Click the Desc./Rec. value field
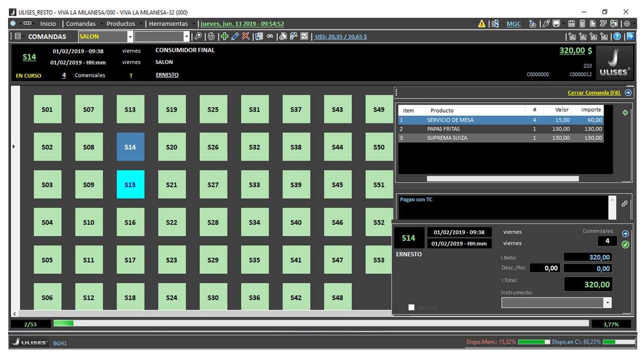Viewport: 644px width, 362px height. 544,268
